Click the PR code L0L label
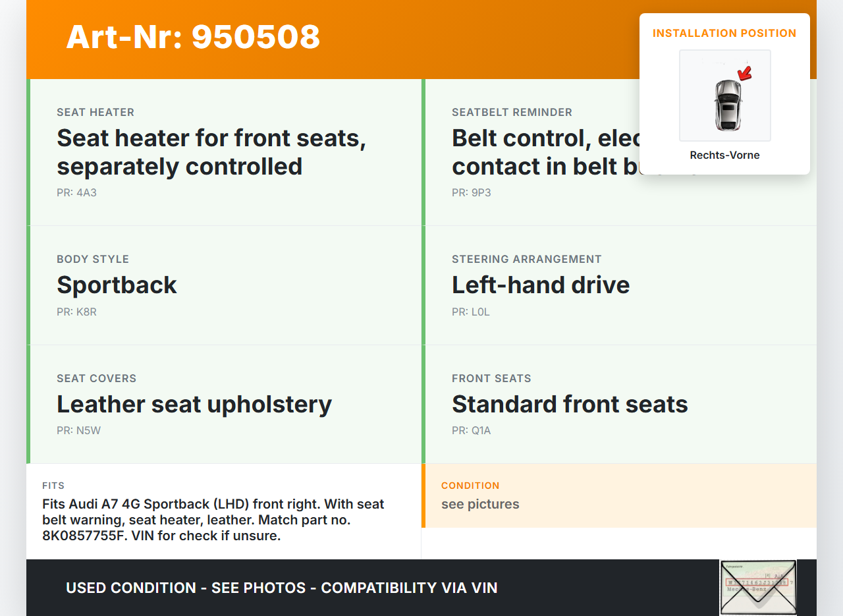This screenshot has width=843, height=616. tap(471, 312)
